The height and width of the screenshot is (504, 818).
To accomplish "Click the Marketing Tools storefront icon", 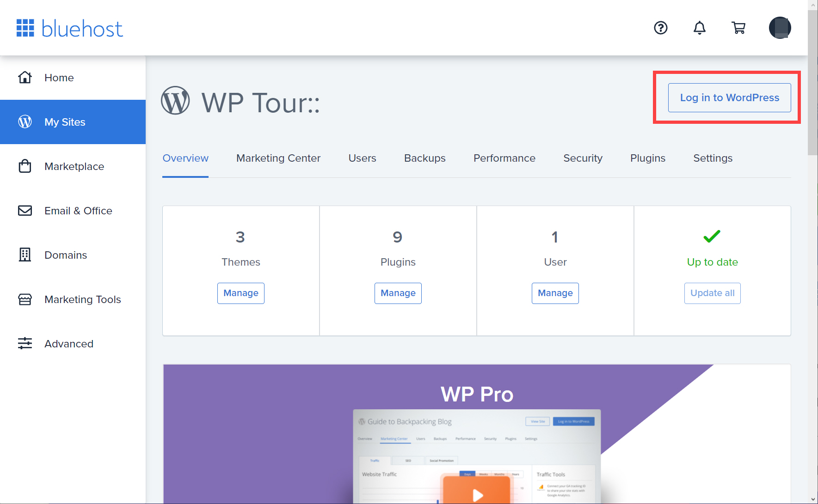I will (25, 299).
